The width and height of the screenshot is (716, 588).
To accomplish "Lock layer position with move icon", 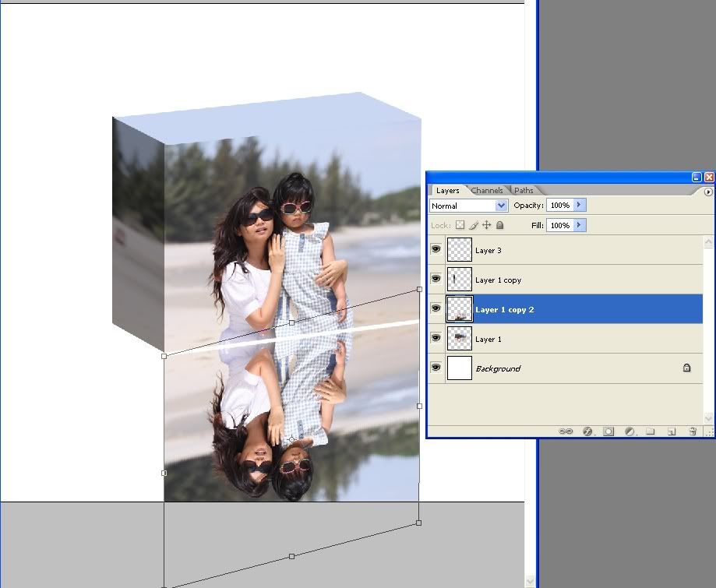I will (487, 225).
